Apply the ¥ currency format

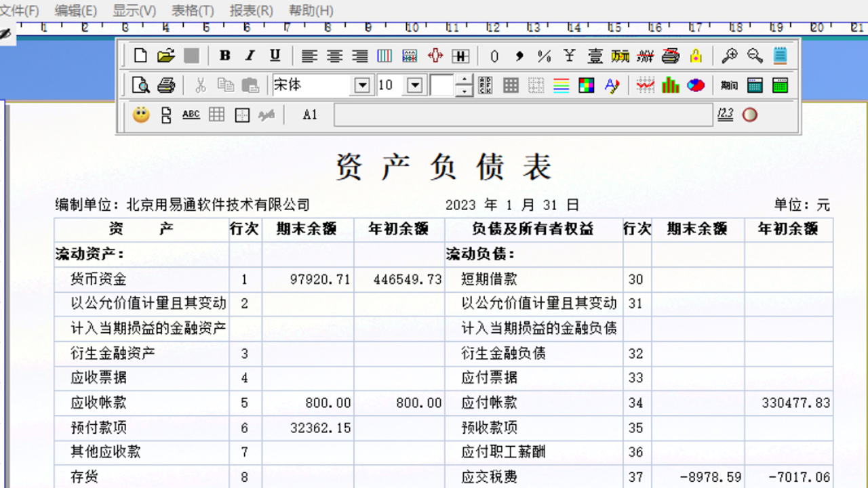(x=568, y=56)
